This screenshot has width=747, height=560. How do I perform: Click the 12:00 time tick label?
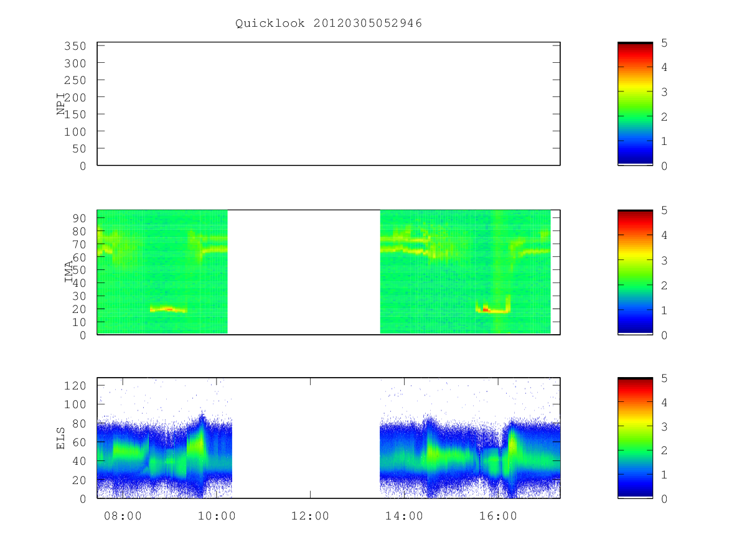310,516
